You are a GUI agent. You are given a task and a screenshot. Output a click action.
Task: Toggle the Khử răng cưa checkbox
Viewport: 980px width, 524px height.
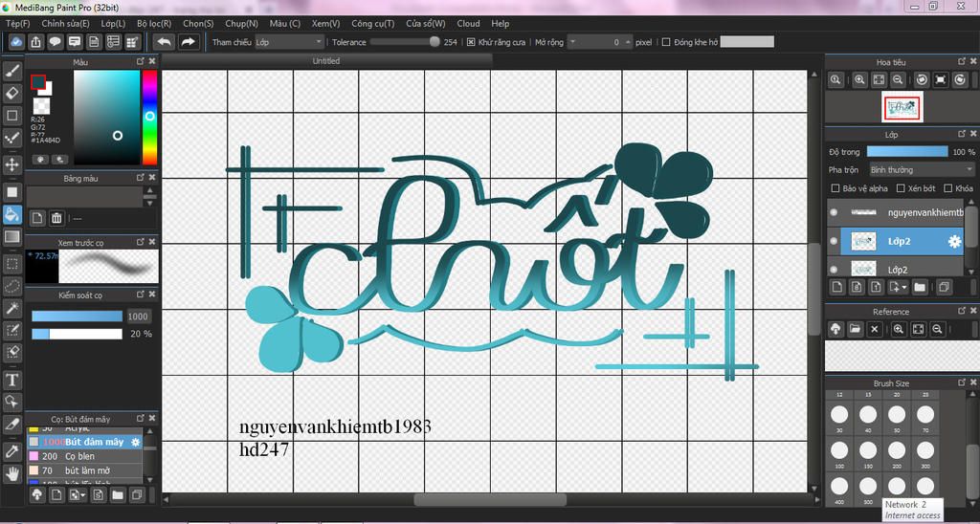coord(471,42)
